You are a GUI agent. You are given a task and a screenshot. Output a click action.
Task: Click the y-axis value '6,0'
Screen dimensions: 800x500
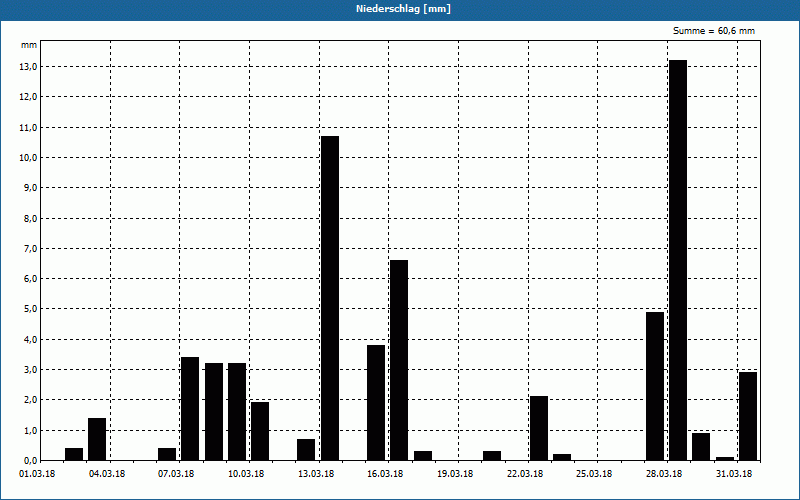[30, 279]
